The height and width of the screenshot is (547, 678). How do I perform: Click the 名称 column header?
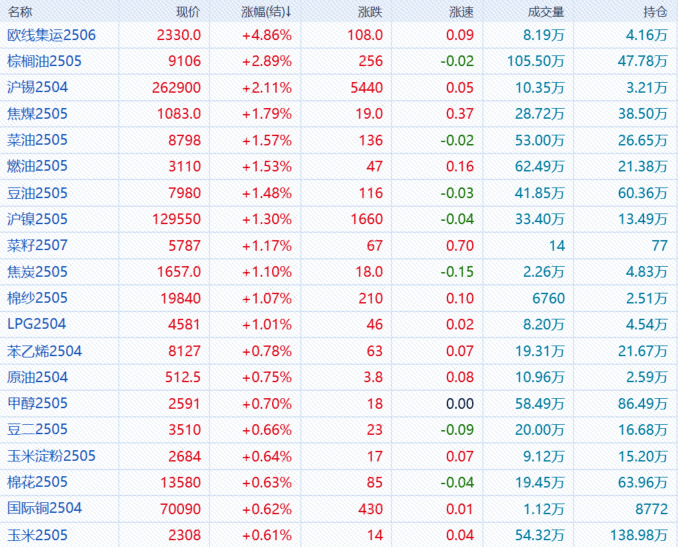(20, 11)
